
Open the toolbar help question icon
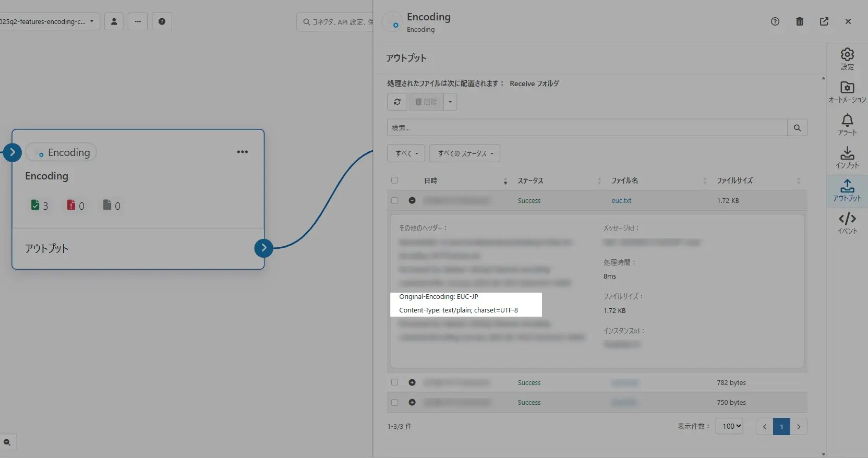click(162, 21)
